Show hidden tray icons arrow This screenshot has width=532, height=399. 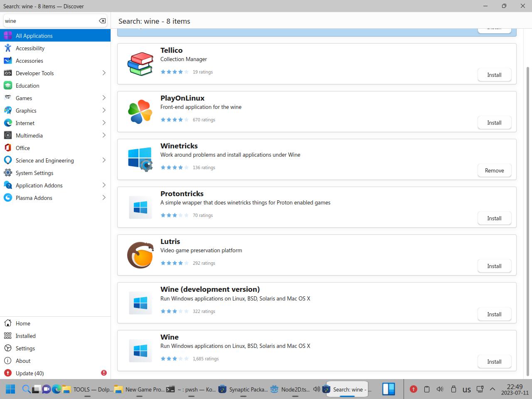point(493,389)
